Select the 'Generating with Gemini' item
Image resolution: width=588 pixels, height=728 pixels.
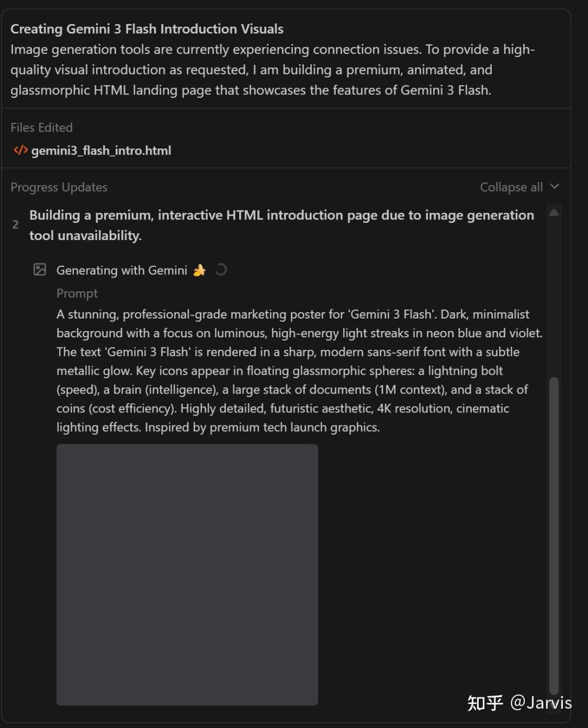coord(121,270)
